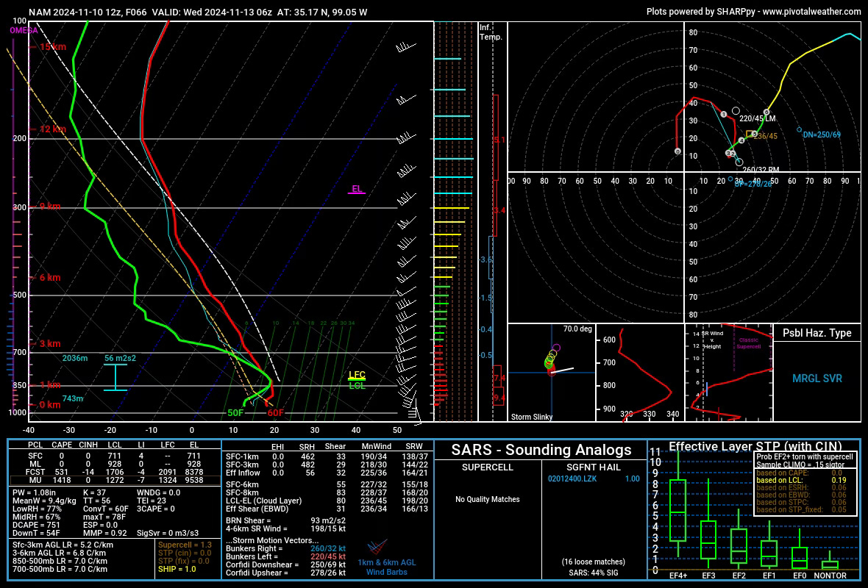
Task: Click the Psbl Haz. Type header
Action: pyautogui.click(x=817, y=333)
